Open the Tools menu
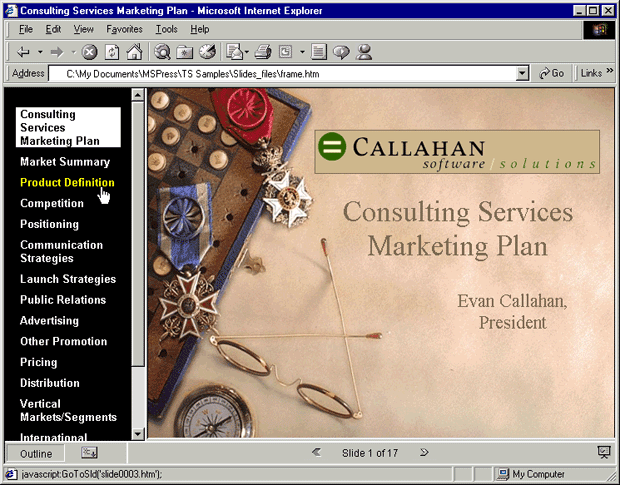This screenshot has height=485, width=620. tap(166, 29)
